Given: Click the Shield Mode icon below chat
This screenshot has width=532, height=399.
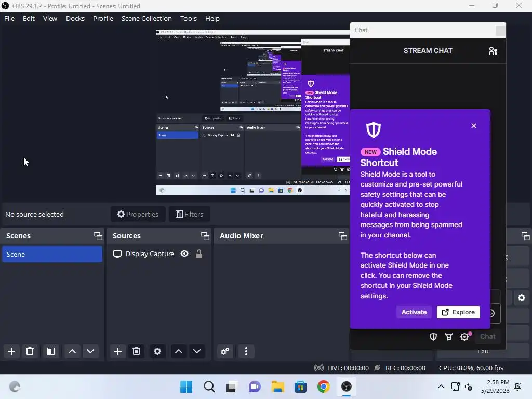Looking at the screenshot, I should pyautogui.click(x=433, y=337).
